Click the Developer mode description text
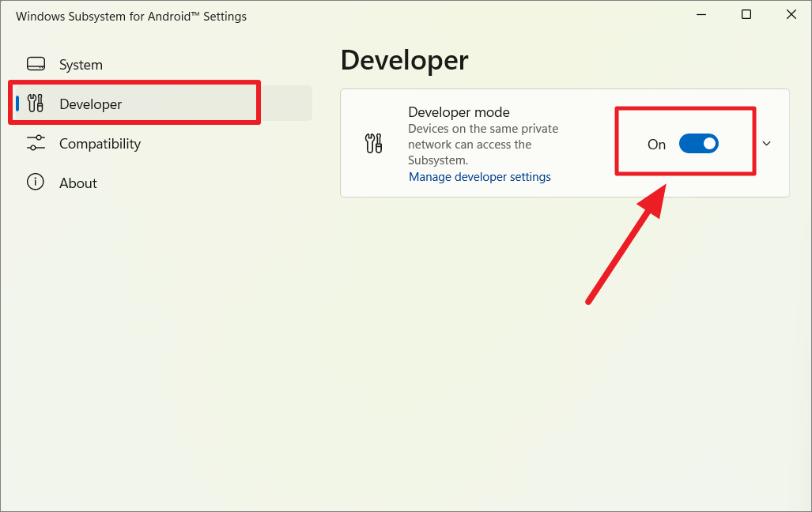This screenshot has height=512, width=812. point(483,145)
